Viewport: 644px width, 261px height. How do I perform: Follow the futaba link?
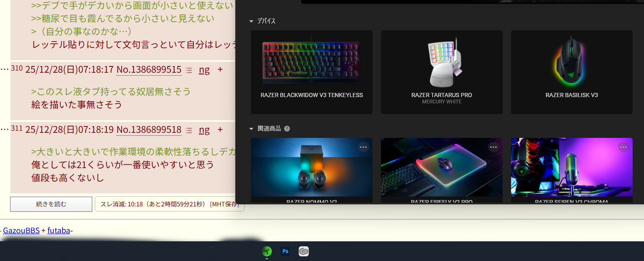tap(58, 230)
